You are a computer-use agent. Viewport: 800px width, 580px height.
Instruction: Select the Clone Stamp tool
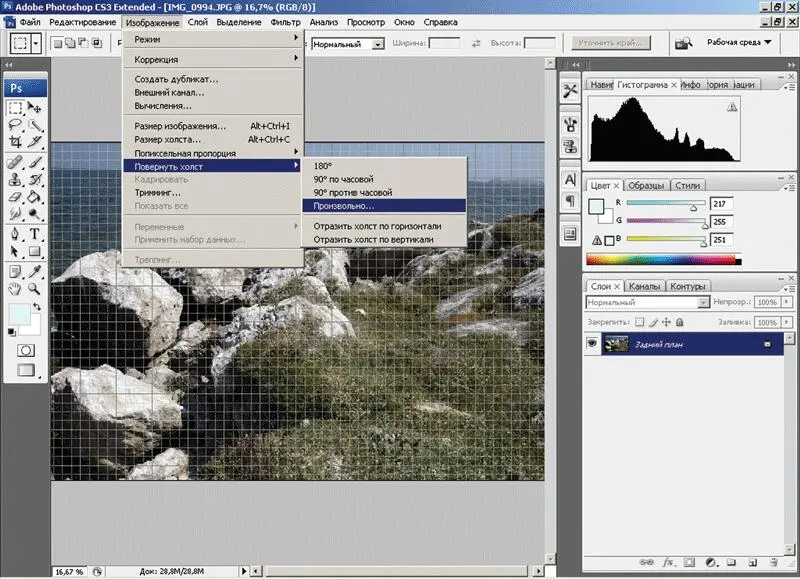click(x=15, y=180)
